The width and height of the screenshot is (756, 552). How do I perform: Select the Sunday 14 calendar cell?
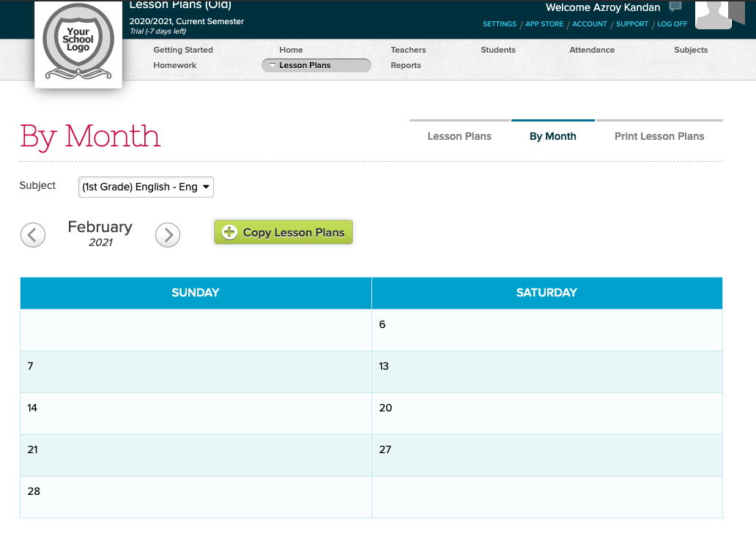tap(196, 414)
